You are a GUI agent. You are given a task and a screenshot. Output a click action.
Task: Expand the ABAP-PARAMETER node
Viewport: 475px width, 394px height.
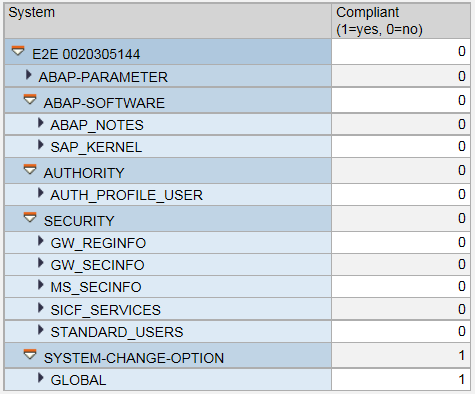29,75
